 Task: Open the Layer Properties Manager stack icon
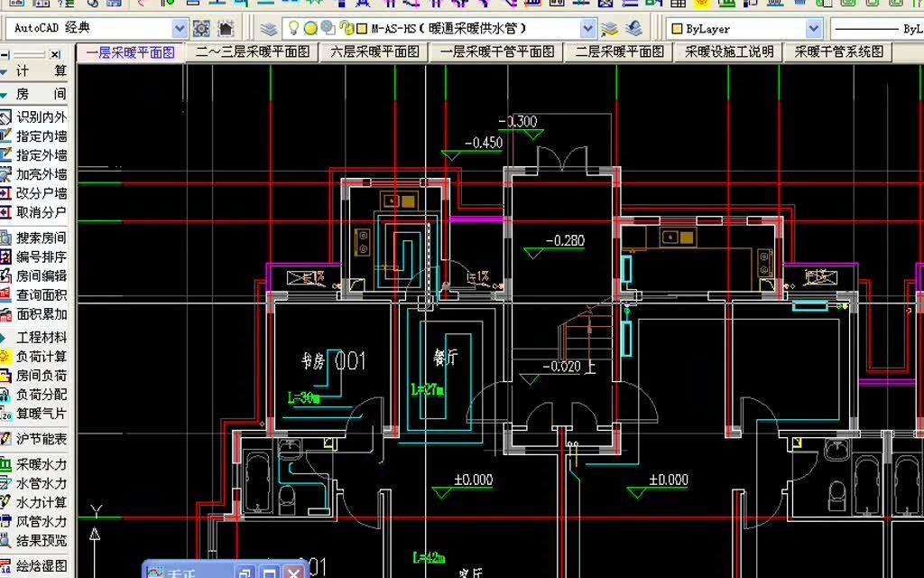[x=269, y=28]
